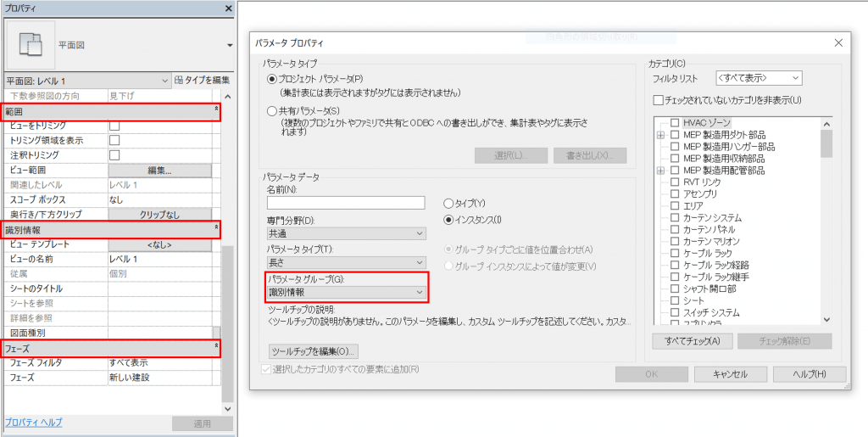Check the シート category
Screen dimensions: 868x437
(x=674, y=300)
